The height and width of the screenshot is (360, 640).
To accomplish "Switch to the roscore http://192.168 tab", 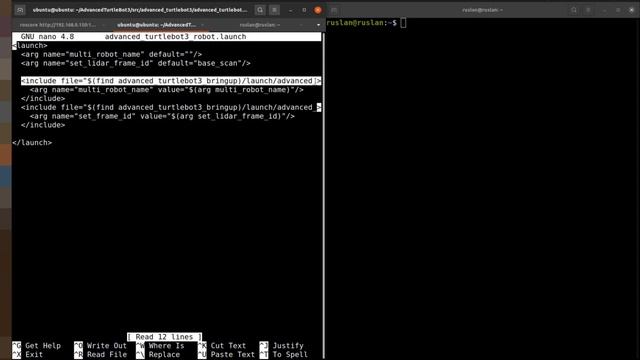I will click(x=58, y=25).
